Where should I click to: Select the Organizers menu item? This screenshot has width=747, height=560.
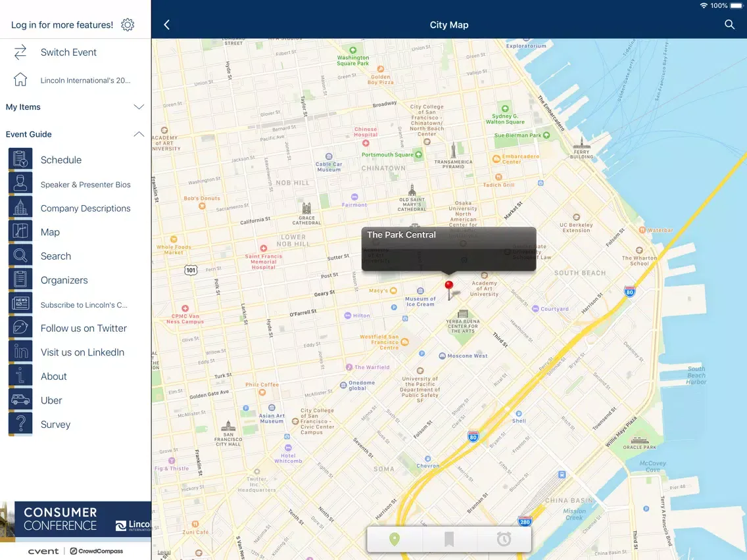point(64,280)
